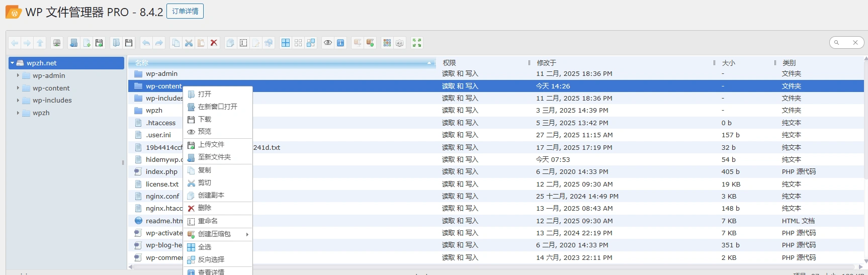Sort by the 类别 column header
This screenshot has height=275, width=868.
tap(820, 63)
